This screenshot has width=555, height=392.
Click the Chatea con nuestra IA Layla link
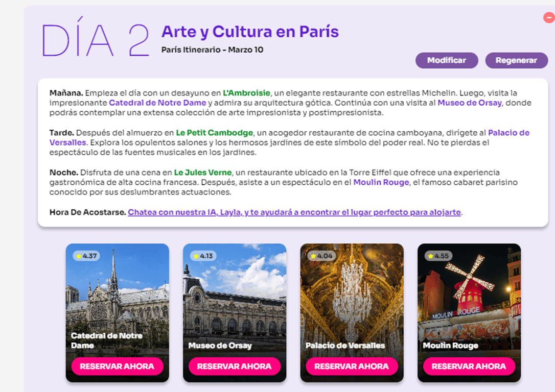(x=294, y=212)
